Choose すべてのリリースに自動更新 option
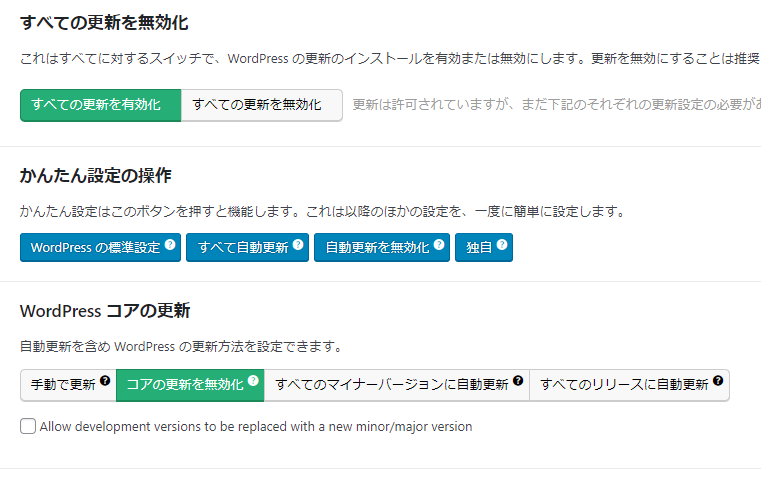The image size is (761, 477). (x=629, y=385)
